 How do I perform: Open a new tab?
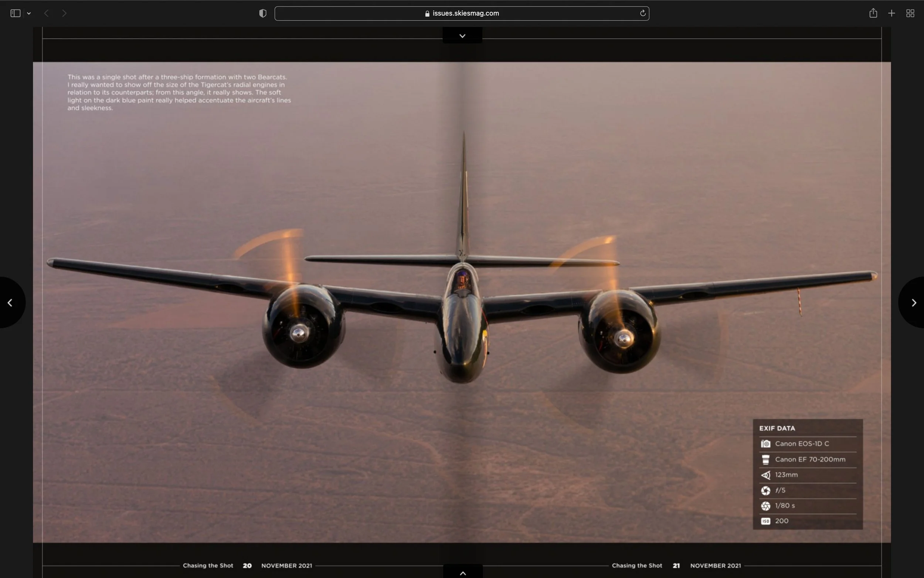click(891, 13)
